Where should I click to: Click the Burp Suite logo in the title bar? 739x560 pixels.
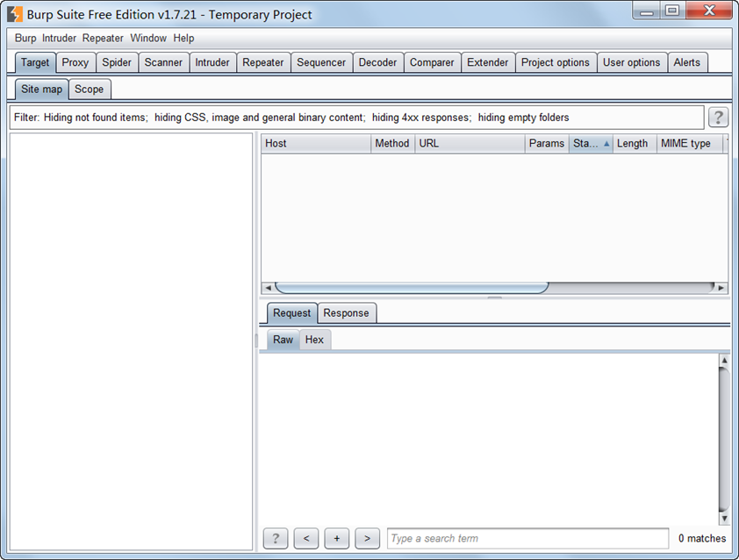(x=13, y=13)
